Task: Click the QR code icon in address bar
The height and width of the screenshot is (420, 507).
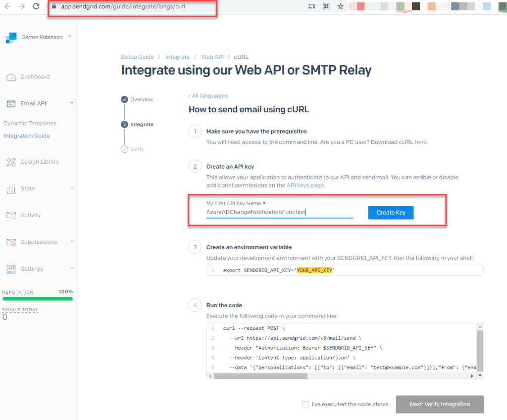Action: [326, 6]
